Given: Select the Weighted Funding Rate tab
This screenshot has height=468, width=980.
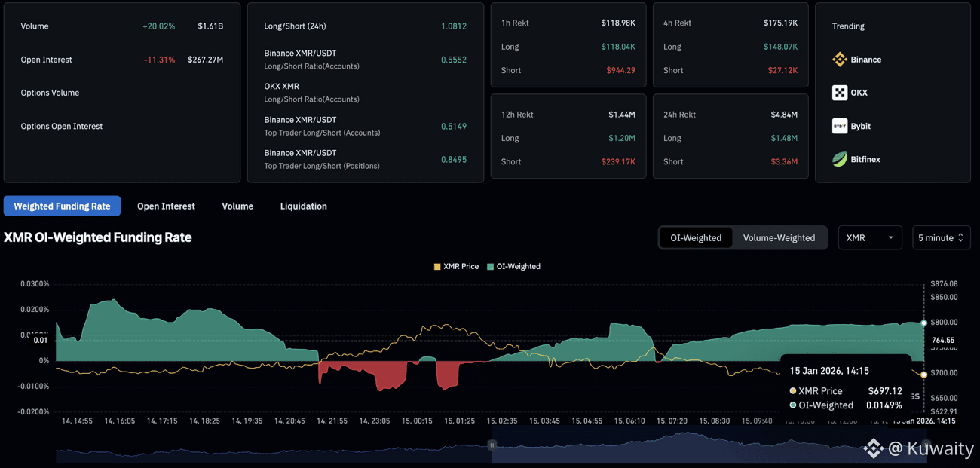Looking at the screenshot, I should [62, 206].
